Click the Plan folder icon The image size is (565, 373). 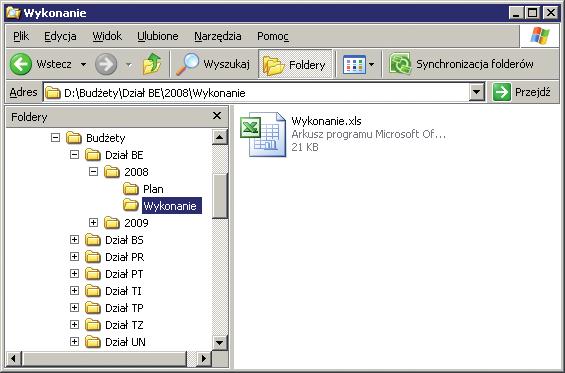tap(130, 188)
